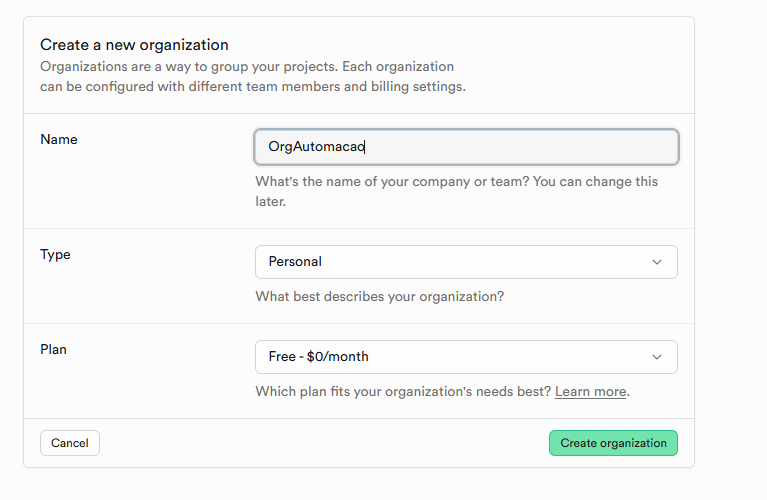This screenshot has width=767, height=500.
Task: Click the Type field label
Action: point(55,254)
